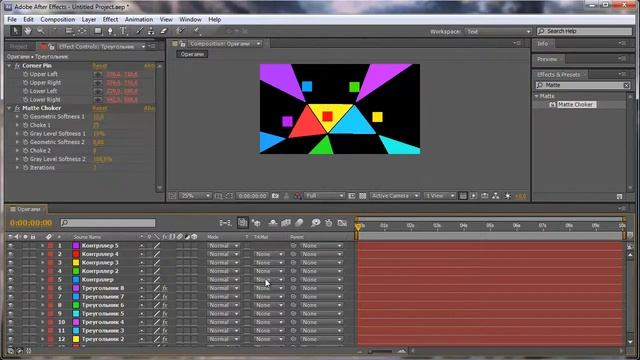Open the Layer menu
The height and width of the screenshot is (360, 640).
(x=89, y=20)
